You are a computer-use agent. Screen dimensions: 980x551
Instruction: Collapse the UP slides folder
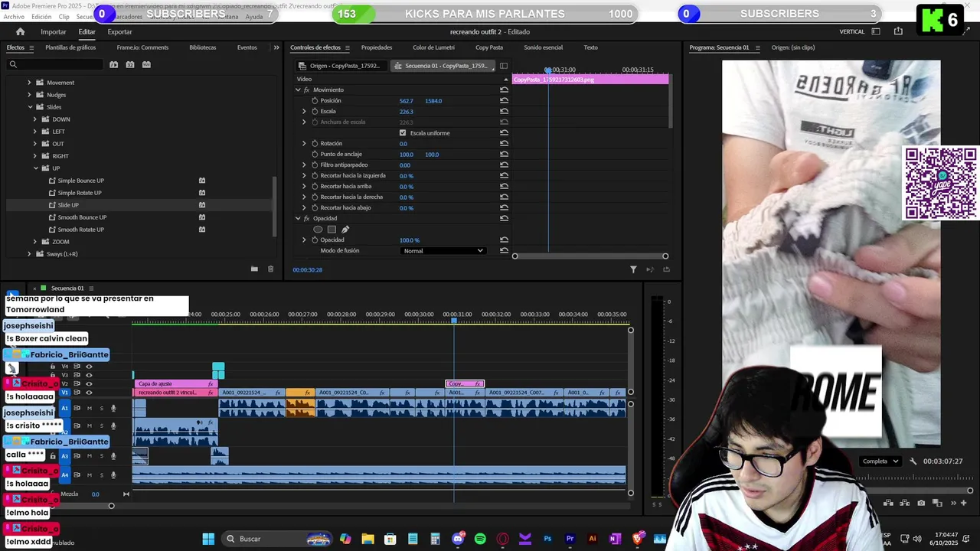click(35, 168)
